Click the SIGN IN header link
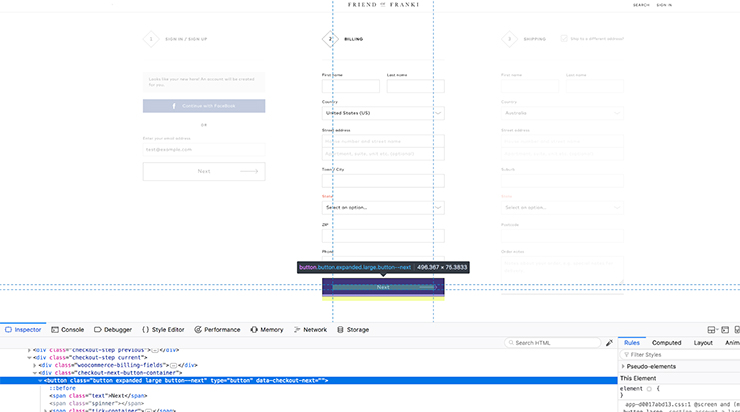Screen dimensions: 740x412 664,5
